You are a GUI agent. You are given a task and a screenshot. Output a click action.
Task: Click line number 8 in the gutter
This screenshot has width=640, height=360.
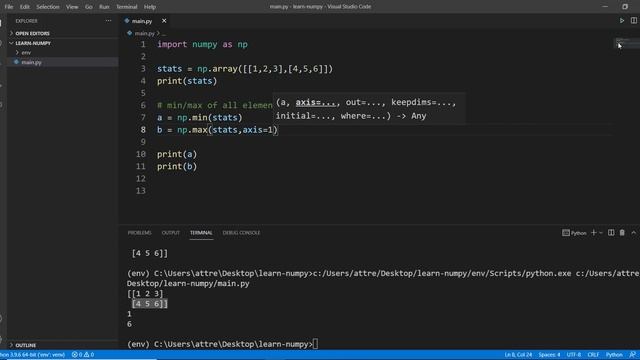(x=143, y=130)
